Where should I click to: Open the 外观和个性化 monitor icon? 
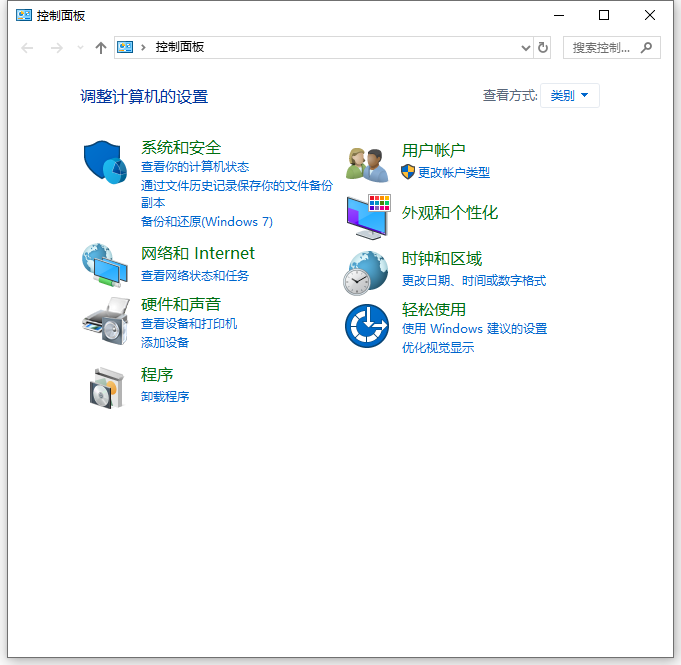click(368, 216)
